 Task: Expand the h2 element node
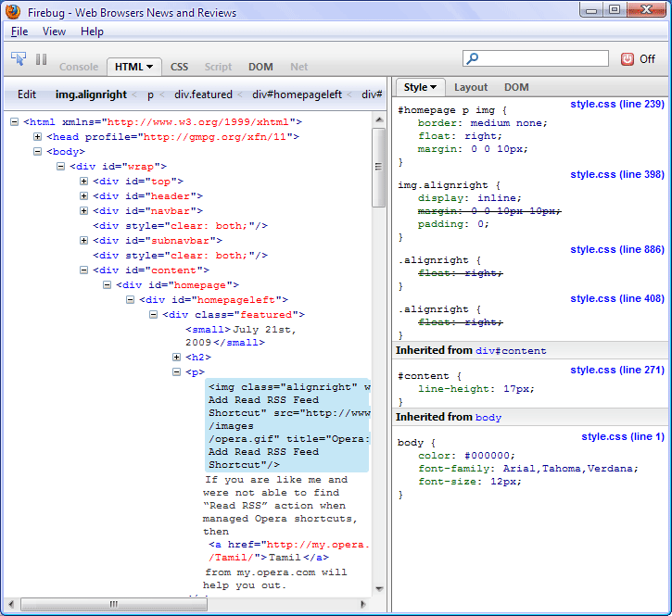[x=177, y=358]
